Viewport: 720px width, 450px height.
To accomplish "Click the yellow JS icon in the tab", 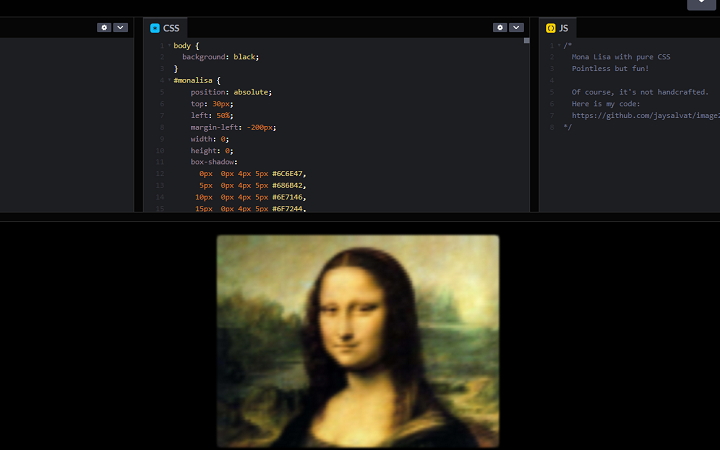I will (x=551, y=28).
